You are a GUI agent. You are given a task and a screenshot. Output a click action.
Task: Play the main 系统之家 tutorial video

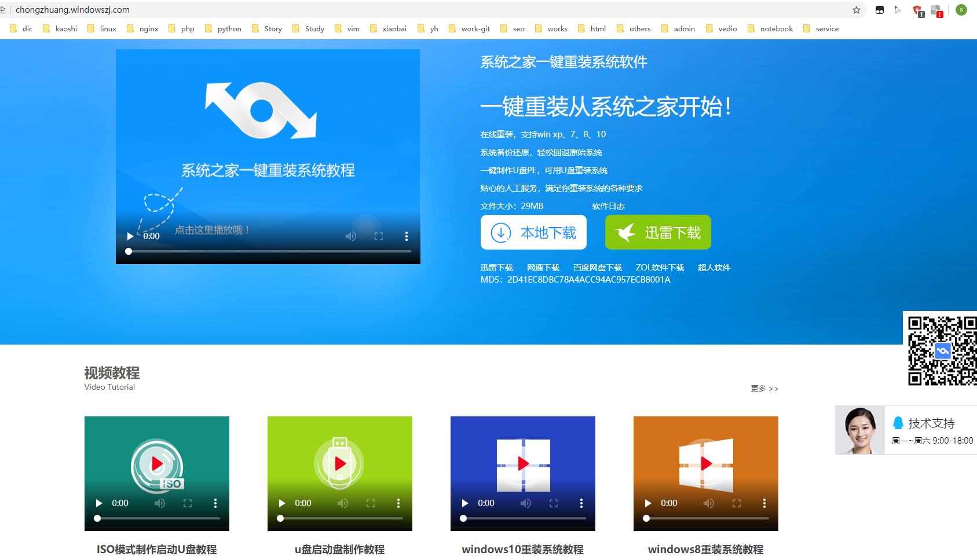pyautogui.click(x=130, y=236)
